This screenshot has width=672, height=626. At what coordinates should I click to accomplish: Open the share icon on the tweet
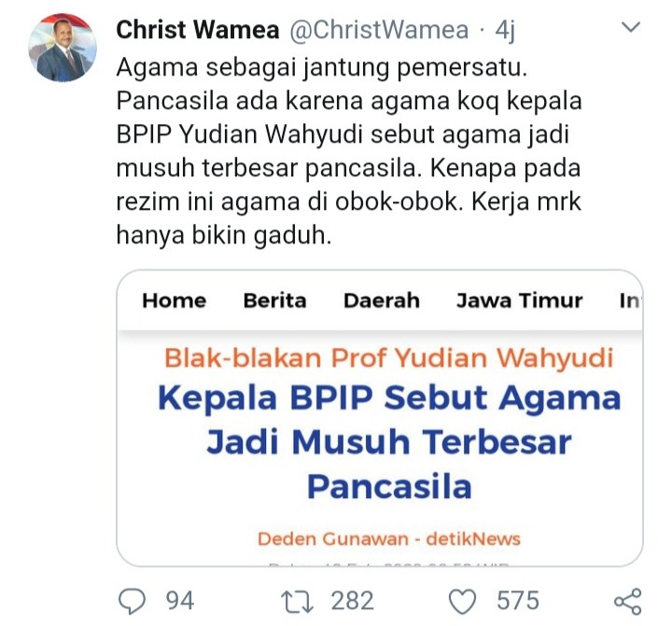tap(628, 601)
